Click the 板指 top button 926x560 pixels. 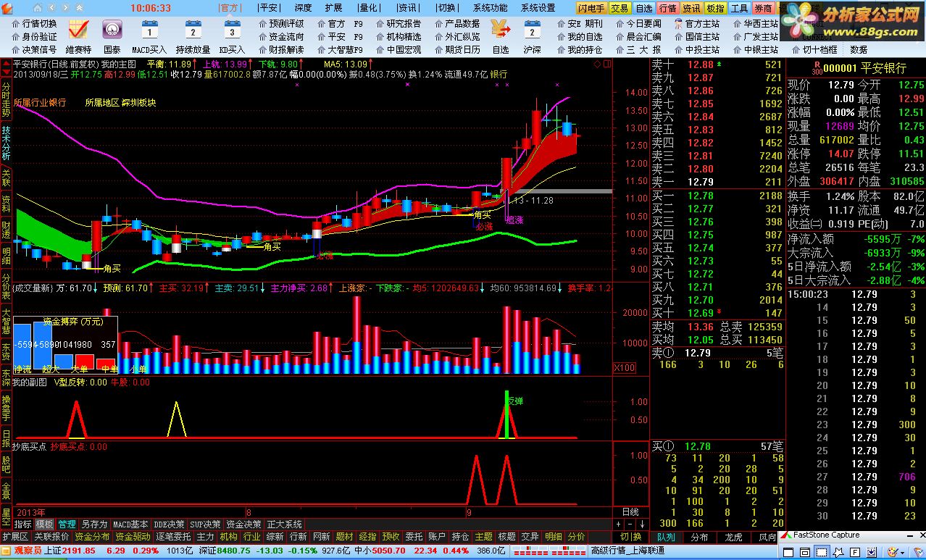coord(715,8)
